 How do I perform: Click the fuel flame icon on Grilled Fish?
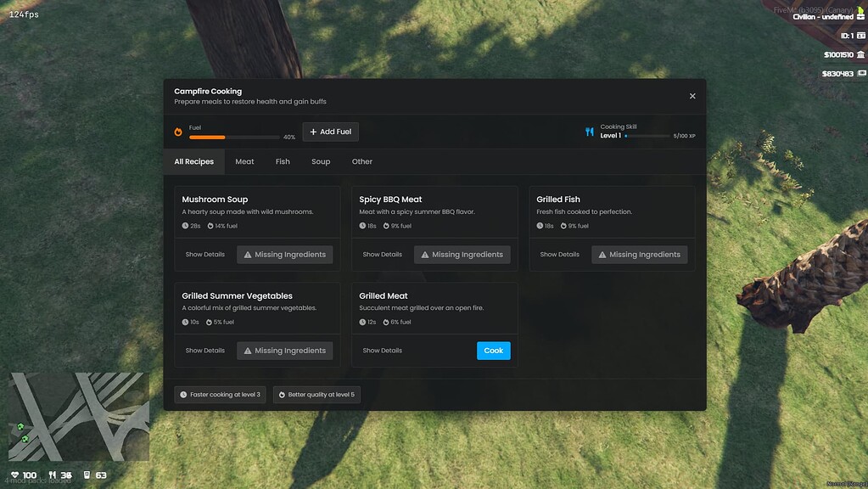[x=563, y=226]
